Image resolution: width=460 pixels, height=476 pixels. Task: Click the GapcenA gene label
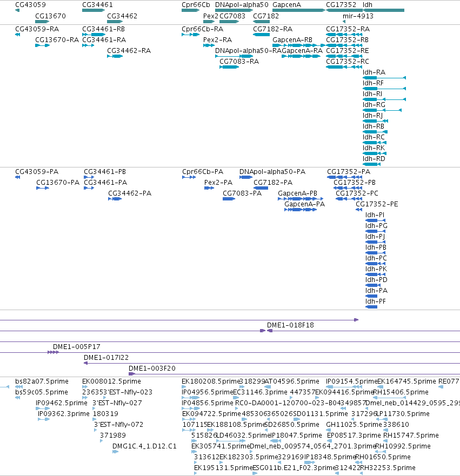tap(286, 5)
